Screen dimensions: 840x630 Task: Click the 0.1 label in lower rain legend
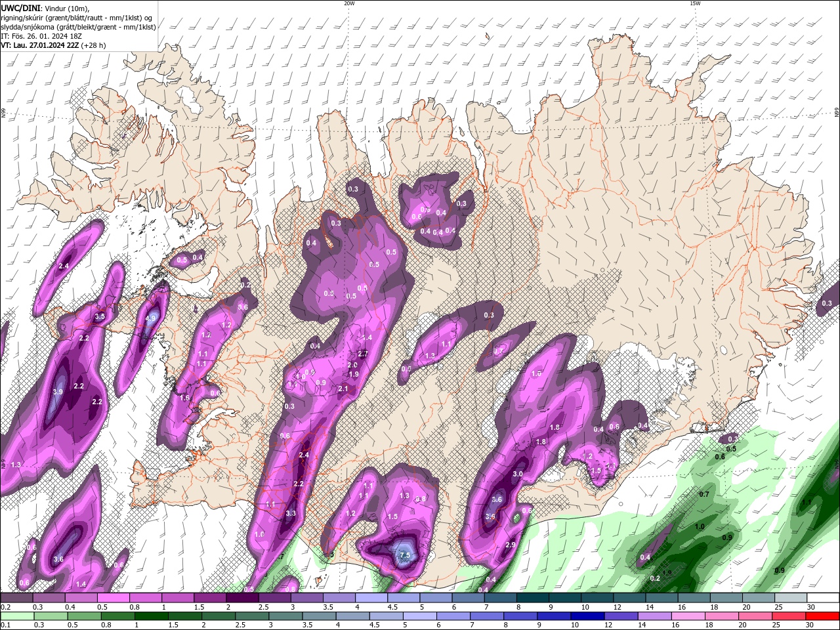(x=5, y=625)
